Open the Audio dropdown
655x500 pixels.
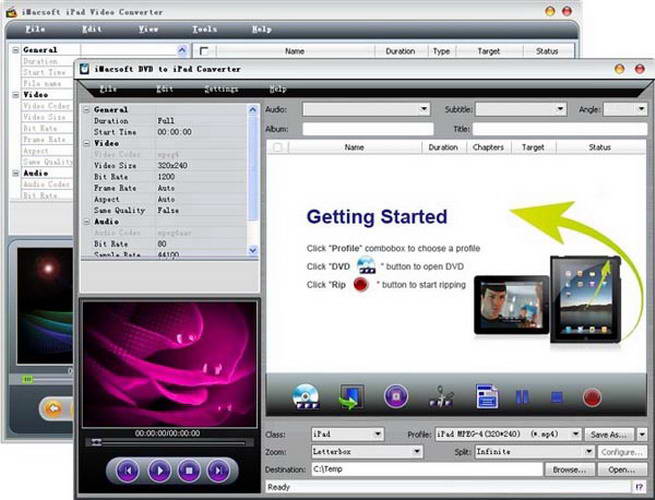pos(424,109)
